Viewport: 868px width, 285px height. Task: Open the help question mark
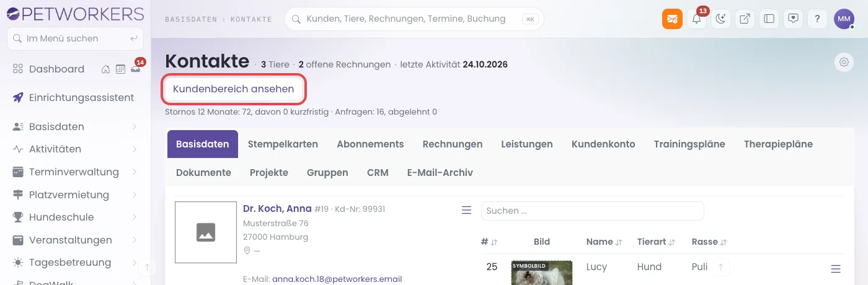click(817, 19)
